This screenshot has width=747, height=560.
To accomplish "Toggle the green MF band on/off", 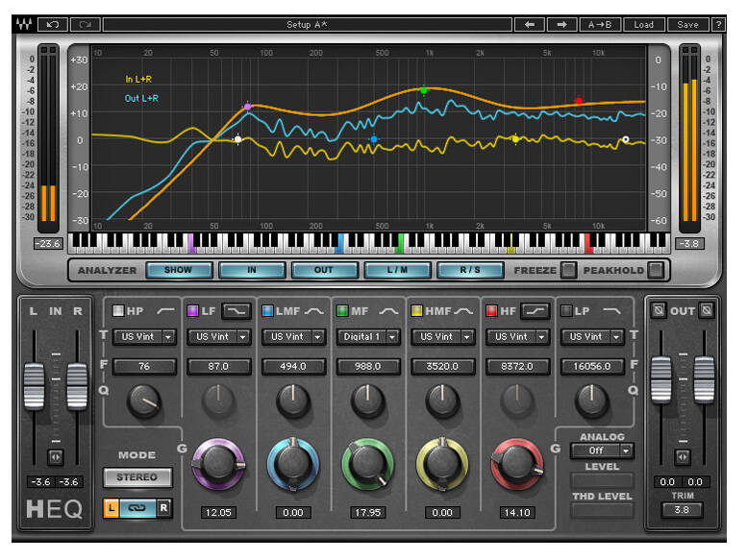I will tap(342, 311).
